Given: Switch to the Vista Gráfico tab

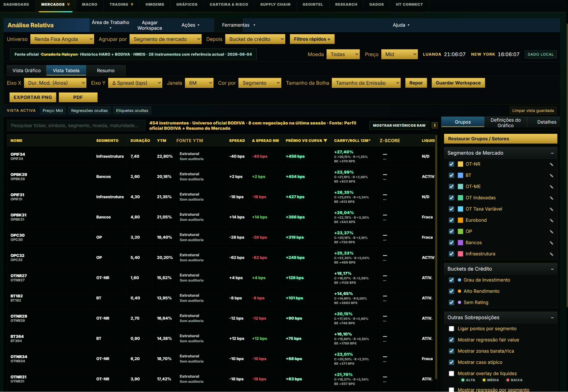Looking at the screenshot, I should (x=27, y=71).
